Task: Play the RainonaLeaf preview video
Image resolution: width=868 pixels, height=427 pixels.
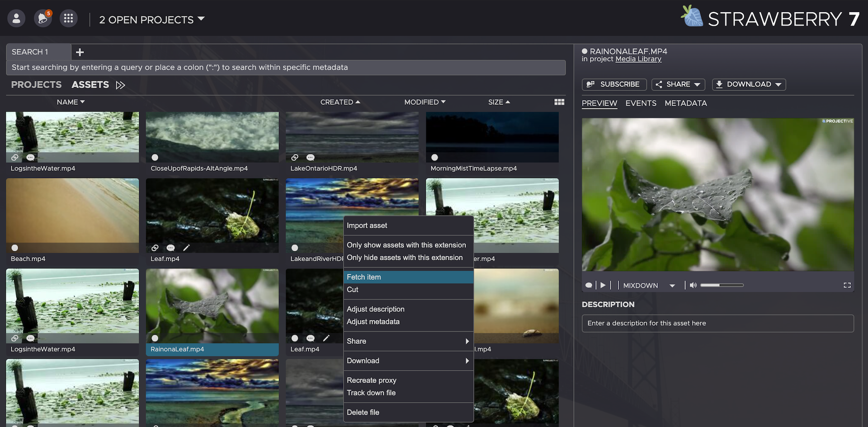Action: (603, 285)
